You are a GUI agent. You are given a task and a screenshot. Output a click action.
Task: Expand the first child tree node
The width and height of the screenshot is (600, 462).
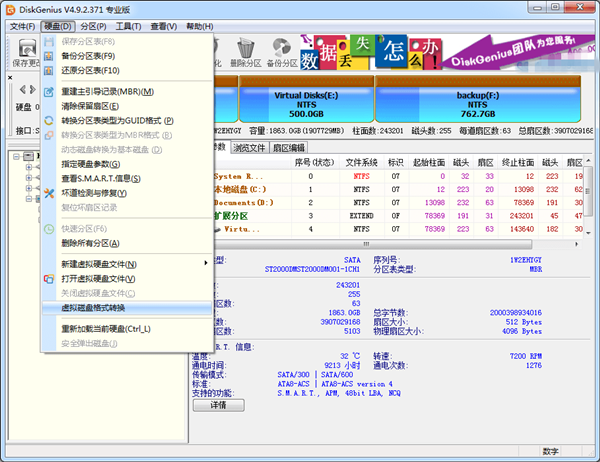pos(29,167)
